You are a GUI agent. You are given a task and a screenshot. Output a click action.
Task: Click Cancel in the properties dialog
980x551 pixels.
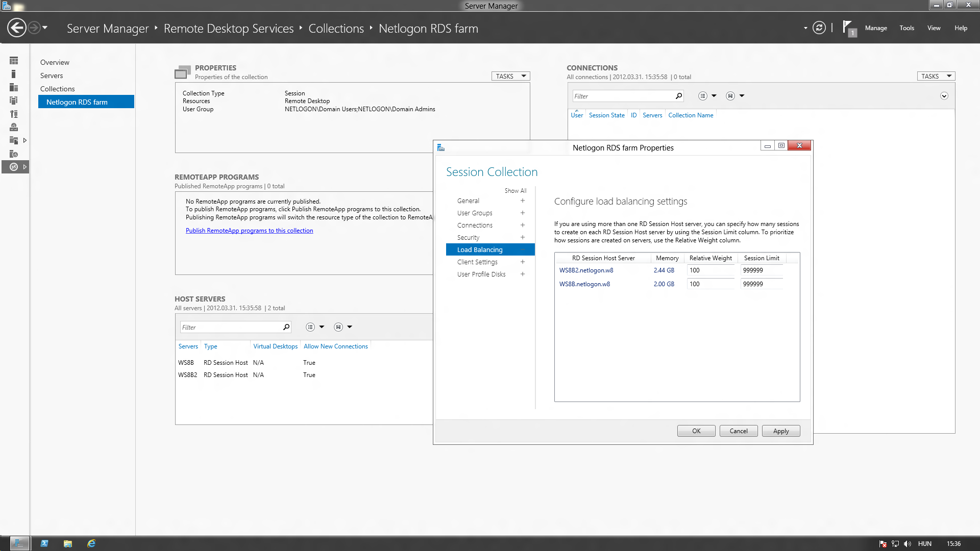click(x=739, y=431)
